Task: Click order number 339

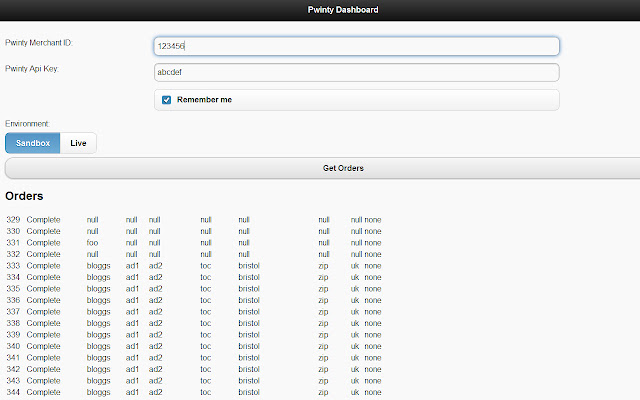Action: pos(13,334)
